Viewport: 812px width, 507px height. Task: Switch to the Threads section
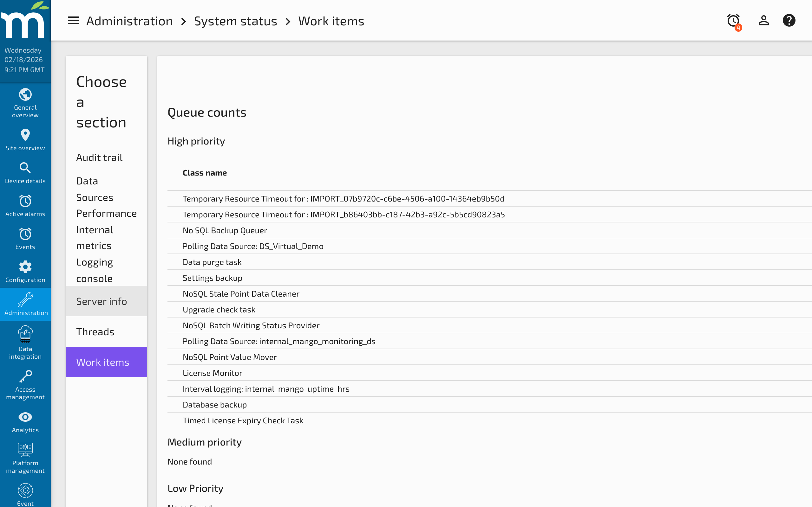pyautogui.click(x=95, y=331)
